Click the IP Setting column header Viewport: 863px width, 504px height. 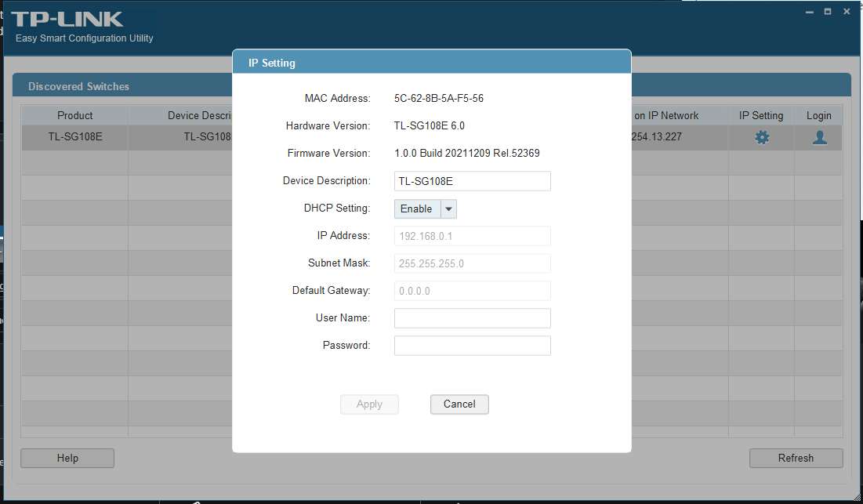(x=761, y=115)
